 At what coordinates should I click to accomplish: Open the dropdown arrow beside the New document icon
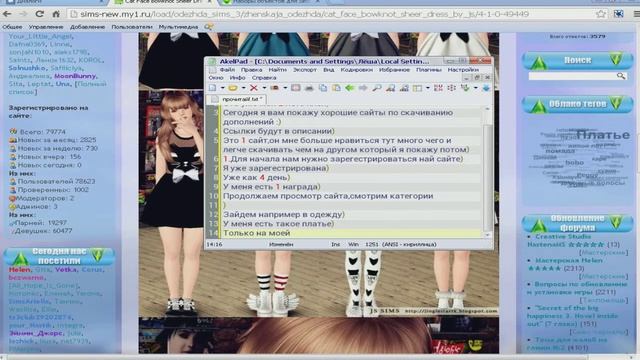pos(222,88)
